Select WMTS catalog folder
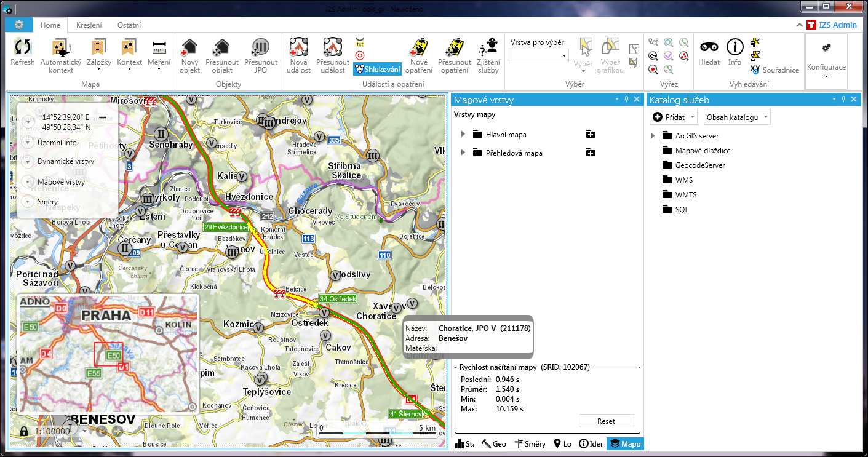Screen dimensions: 868x457 pyautogui.click(x=679, y=194)
